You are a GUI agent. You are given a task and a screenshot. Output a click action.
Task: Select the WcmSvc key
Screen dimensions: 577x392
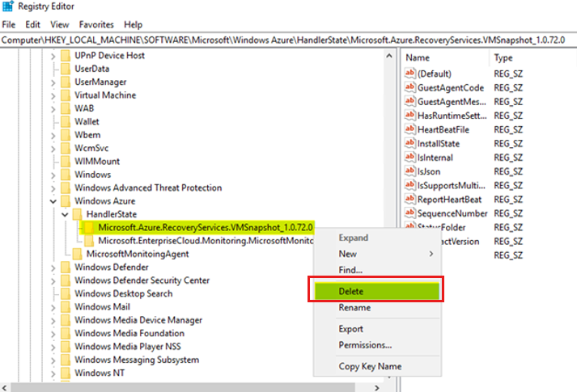tap(91, 148)
